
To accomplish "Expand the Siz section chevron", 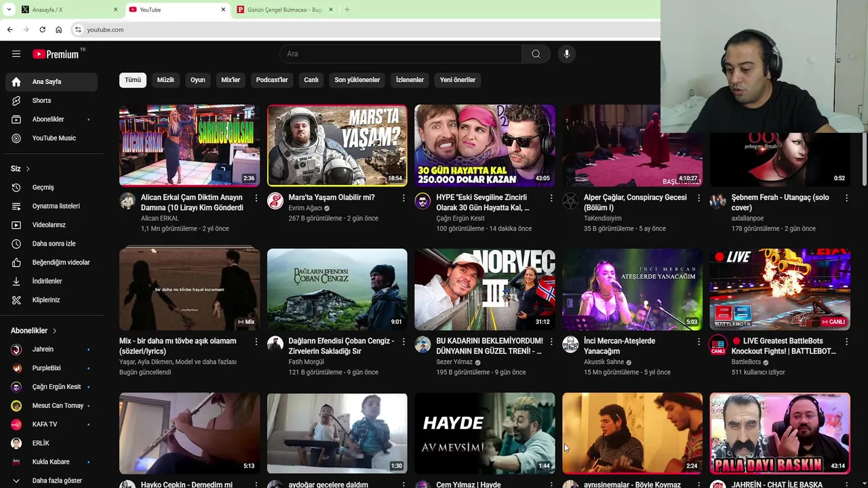I will pos(28,169).
